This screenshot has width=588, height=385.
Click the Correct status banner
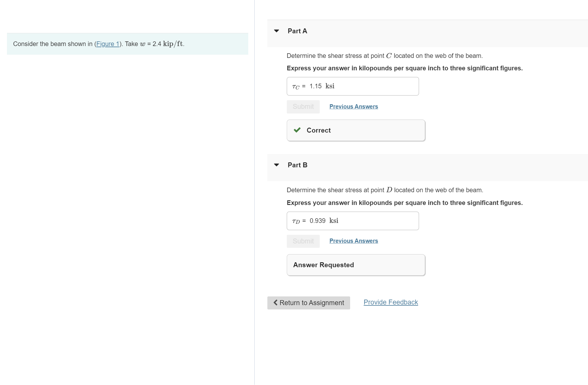click(x=355, y=130)
